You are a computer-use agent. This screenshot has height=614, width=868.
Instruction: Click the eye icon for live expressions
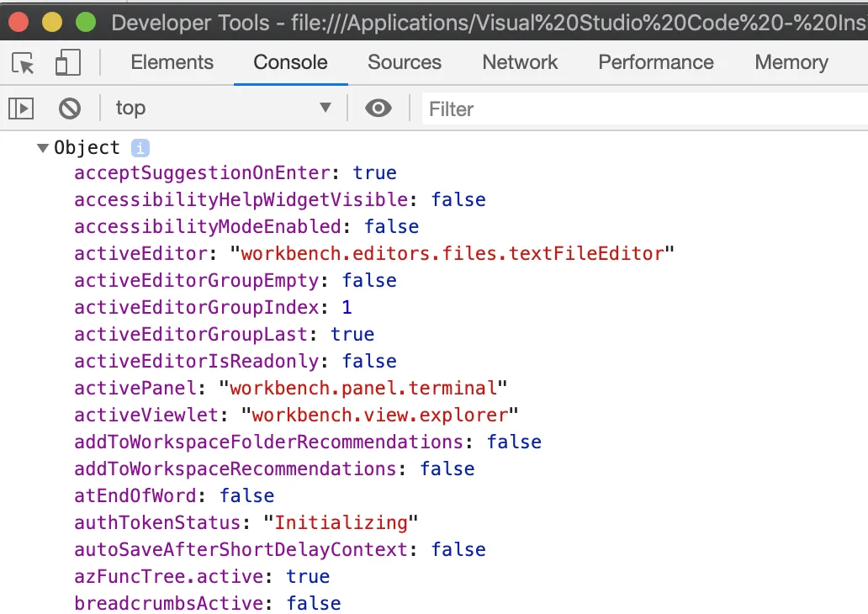378,108
